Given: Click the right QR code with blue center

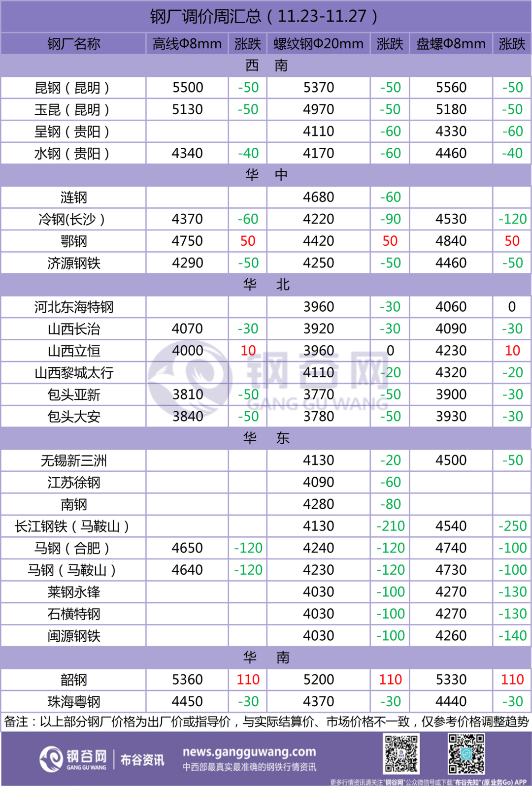Looking at the screenshot, I should pyautogui.click(x=465, y=753).
